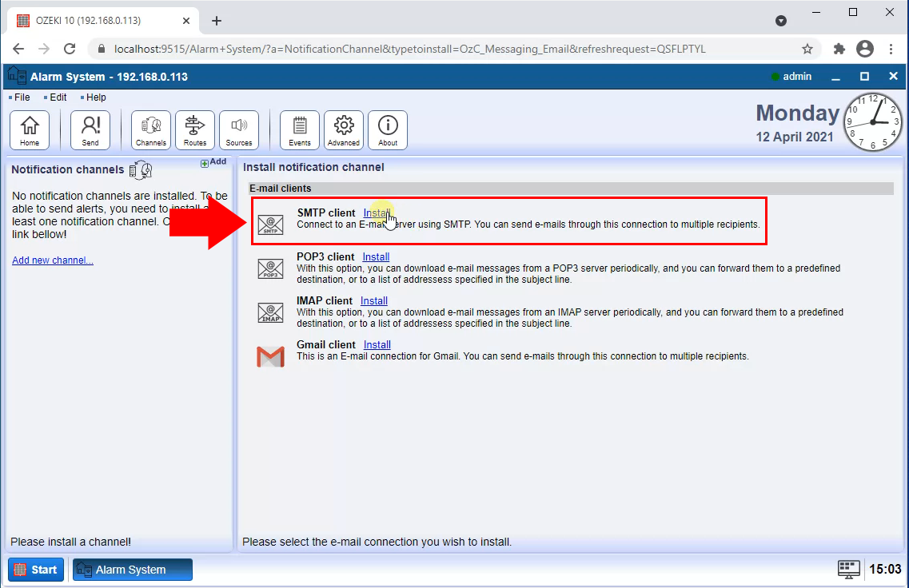Open the Chrome three-dot menu
909x588 pixels.
891,50
